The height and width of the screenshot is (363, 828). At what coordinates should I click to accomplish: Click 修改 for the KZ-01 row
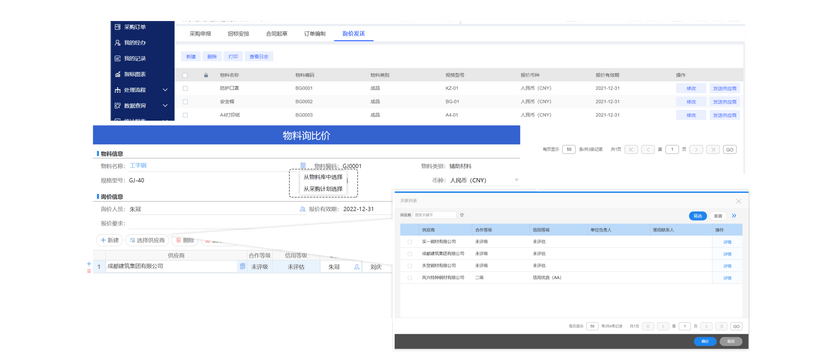tap(691, 88)
